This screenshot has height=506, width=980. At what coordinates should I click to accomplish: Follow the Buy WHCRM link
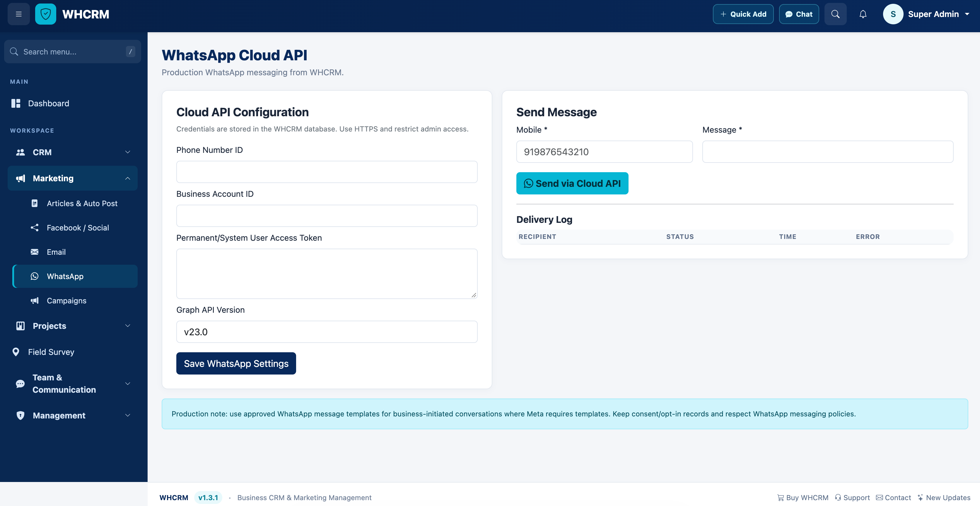[x=803, y=498]
